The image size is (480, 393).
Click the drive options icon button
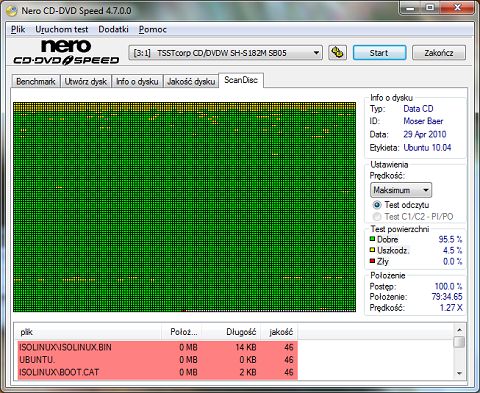pos(337,53)
